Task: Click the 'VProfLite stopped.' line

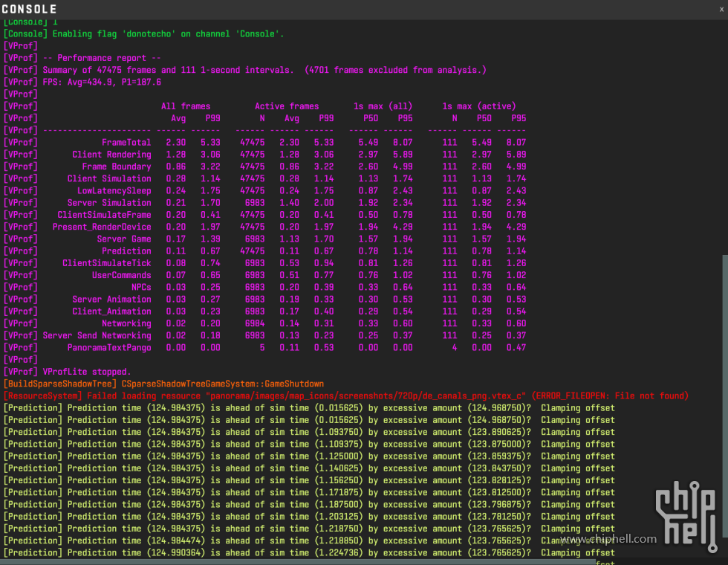Action: pyautogui.click(x=87, y=372)
